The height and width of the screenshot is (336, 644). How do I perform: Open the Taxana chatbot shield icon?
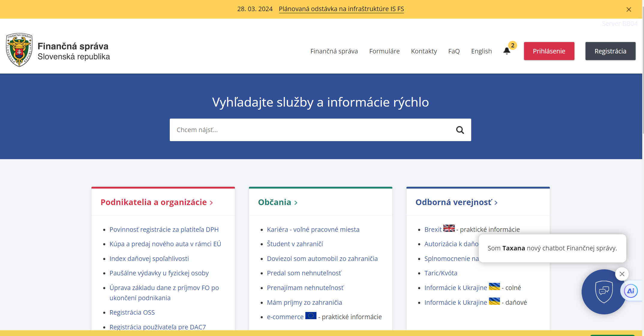click(604, 292)
